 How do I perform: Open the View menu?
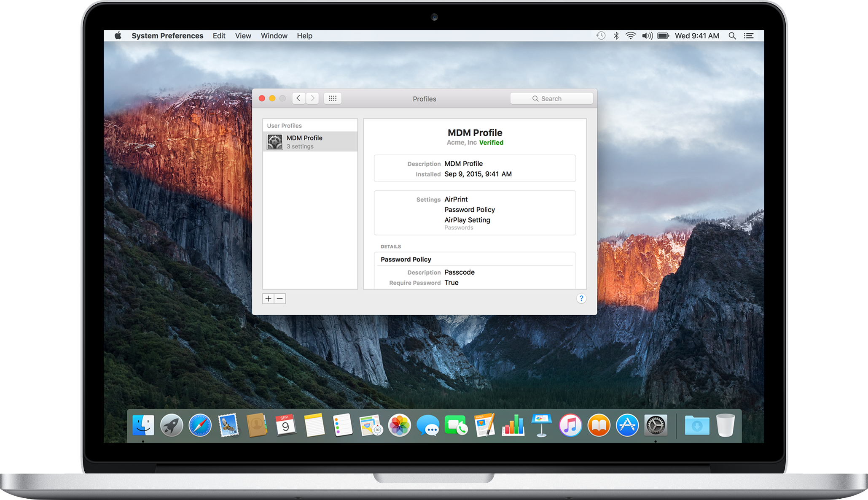click(243, 36)
